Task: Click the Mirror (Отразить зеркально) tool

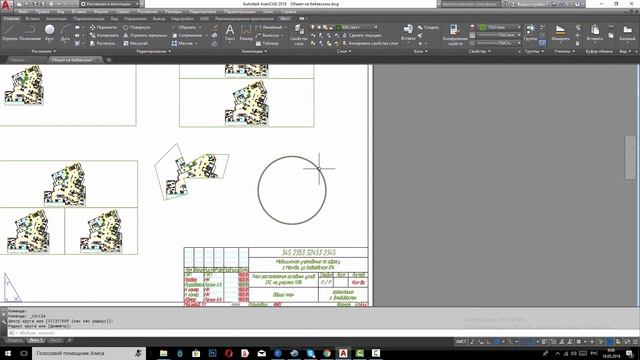Action: coord(145,35)
